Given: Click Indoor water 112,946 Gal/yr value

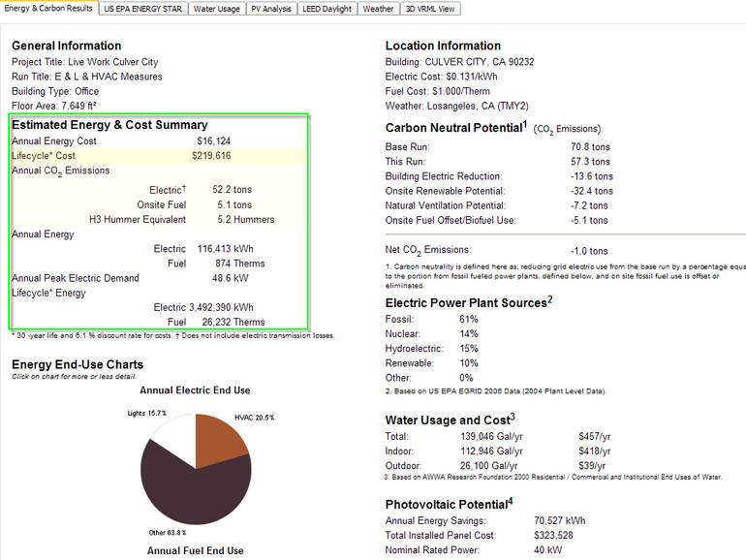Looking at the screenshot, I should coord(491,451).
